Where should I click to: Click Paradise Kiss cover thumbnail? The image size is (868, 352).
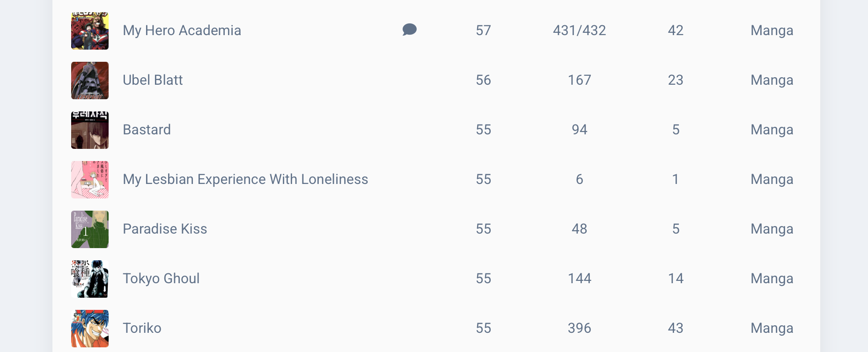pyautogui.click(x=90, y=229)
